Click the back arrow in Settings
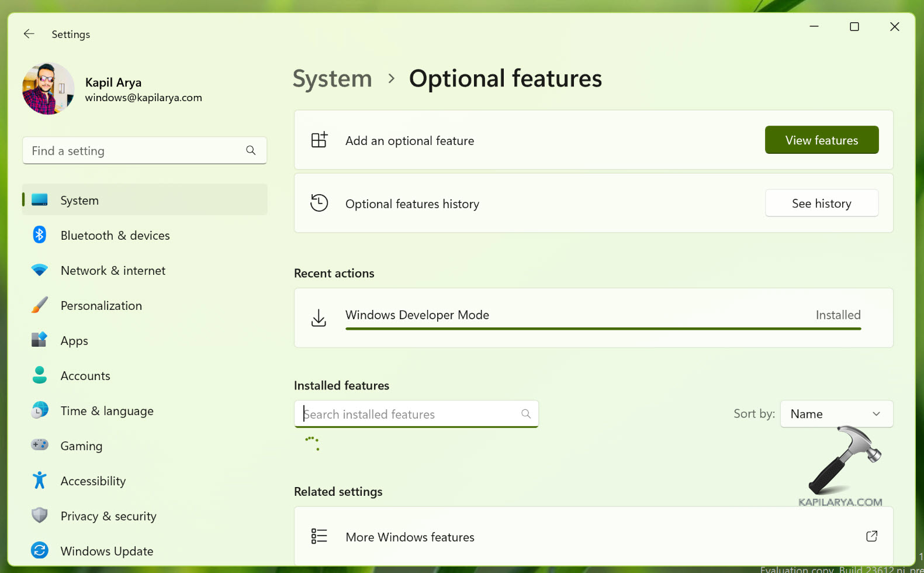This screenshot has height=573, width=924. pos(29,34)
